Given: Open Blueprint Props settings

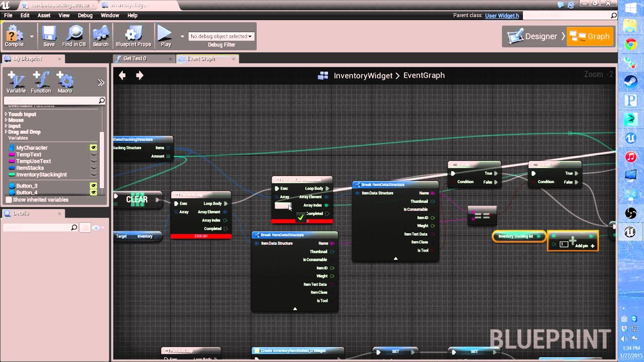Looking at the screenshot, I should pos(133,37).
